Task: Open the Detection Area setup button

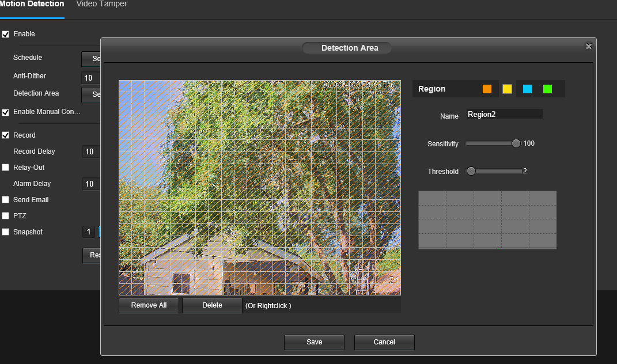Action: tap(91, 95)
